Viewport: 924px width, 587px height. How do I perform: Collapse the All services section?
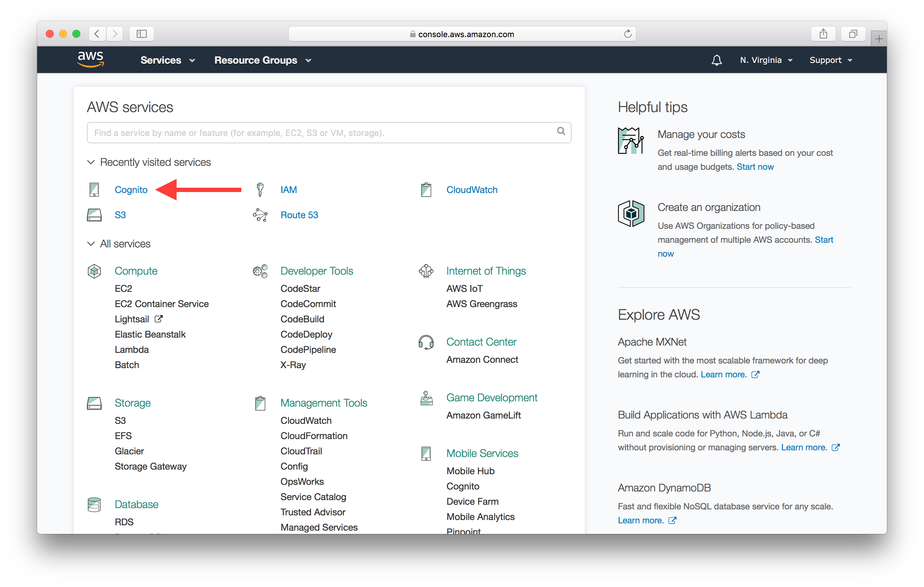[x=119, y=244]
